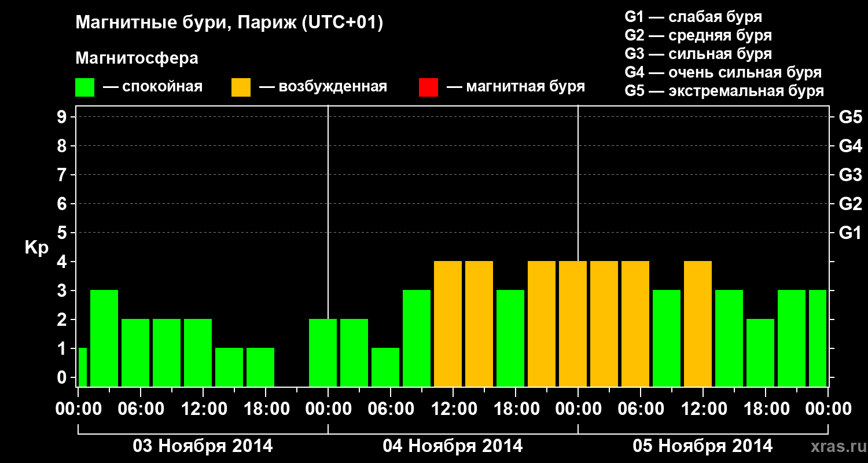The image size is (868, 463).
Task: Click green Kp 1 bar near 06:00, 04 November
Action: [x=385, y=367]
